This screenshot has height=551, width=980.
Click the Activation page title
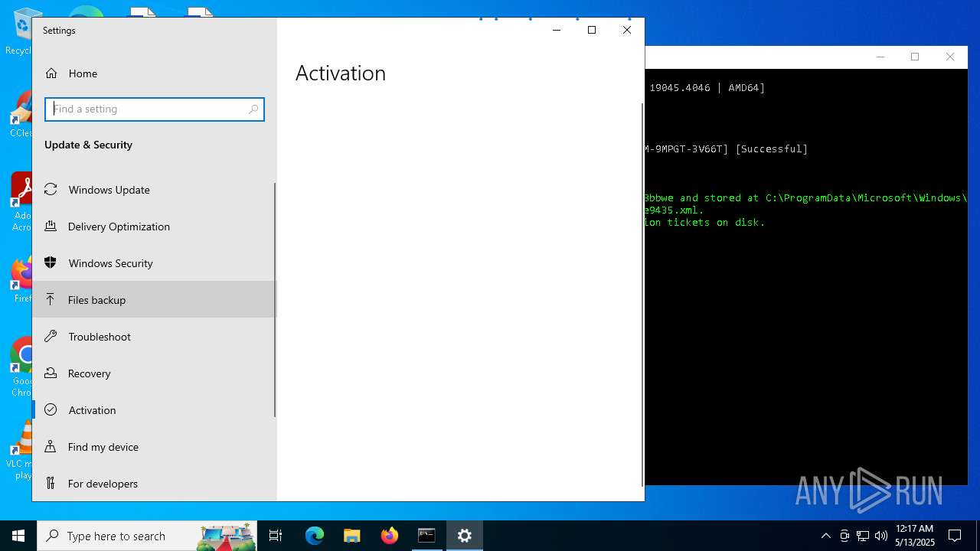pyautogui.click(x=341, y=73)
